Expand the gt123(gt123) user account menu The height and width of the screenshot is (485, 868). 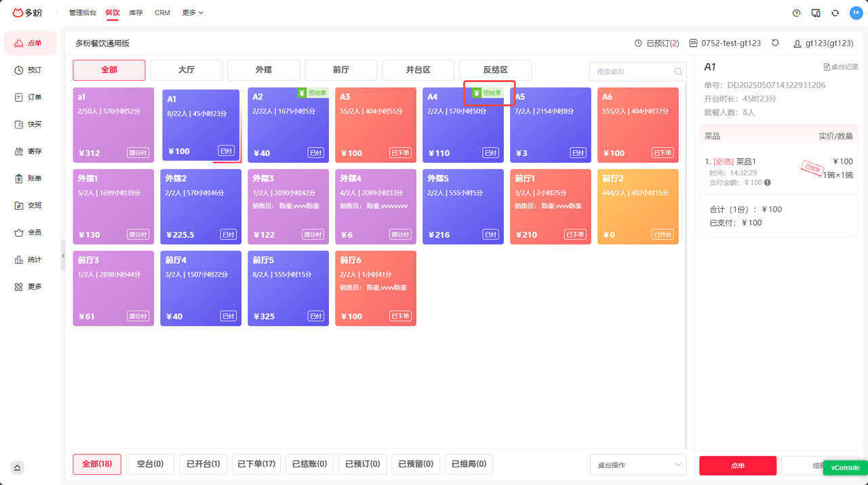click(x=823, y=43)
